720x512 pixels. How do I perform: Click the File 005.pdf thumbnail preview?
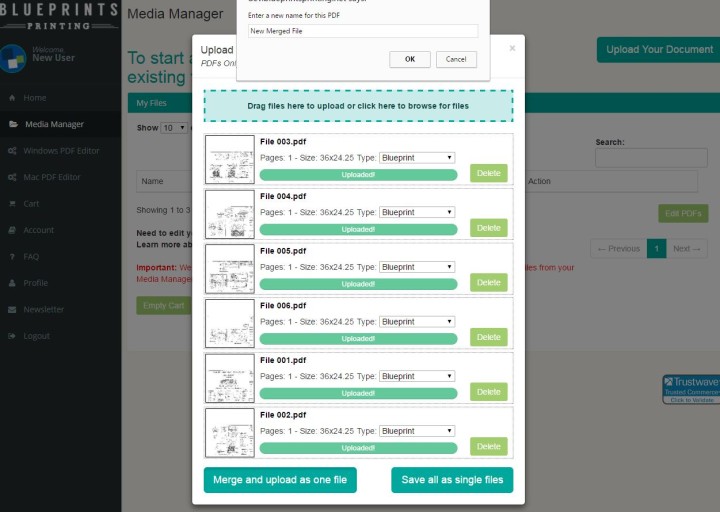(230, 269)
